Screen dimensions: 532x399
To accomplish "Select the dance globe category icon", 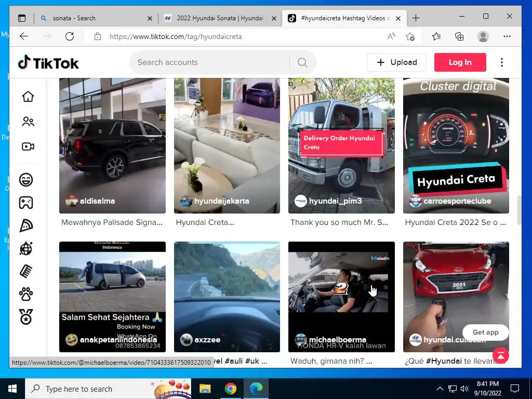I will pos(26,248).
